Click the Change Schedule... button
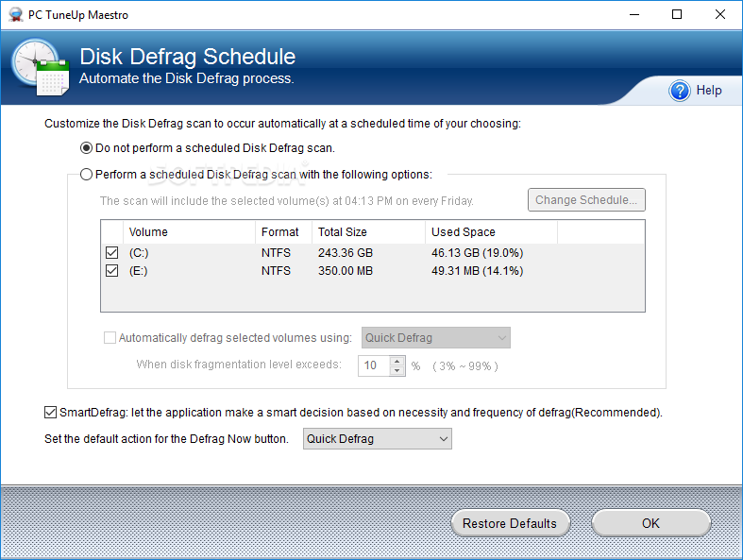Viewport: 743px width, 560px height. click(x=586, y=200)
